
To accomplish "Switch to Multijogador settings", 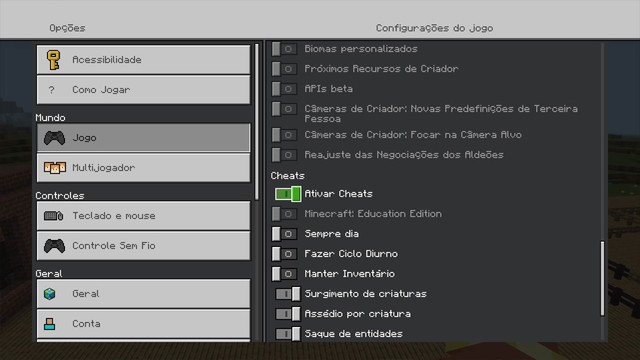I will (x=143, y=168).
